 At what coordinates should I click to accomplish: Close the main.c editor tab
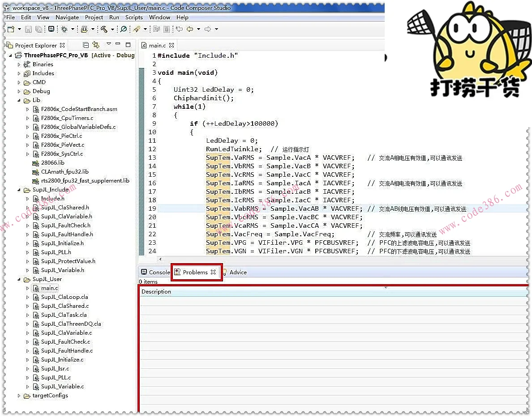coord(172,45)
